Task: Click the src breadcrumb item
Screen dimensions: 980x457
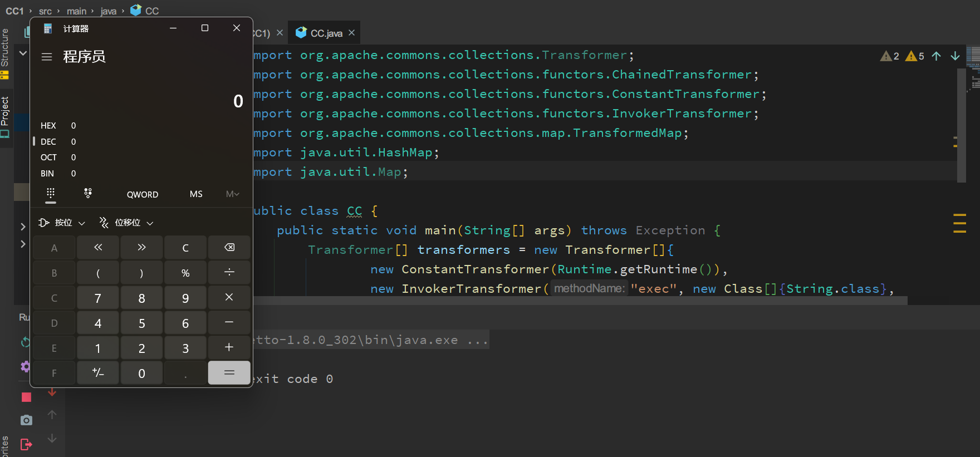Action: (x=46, y=11)
